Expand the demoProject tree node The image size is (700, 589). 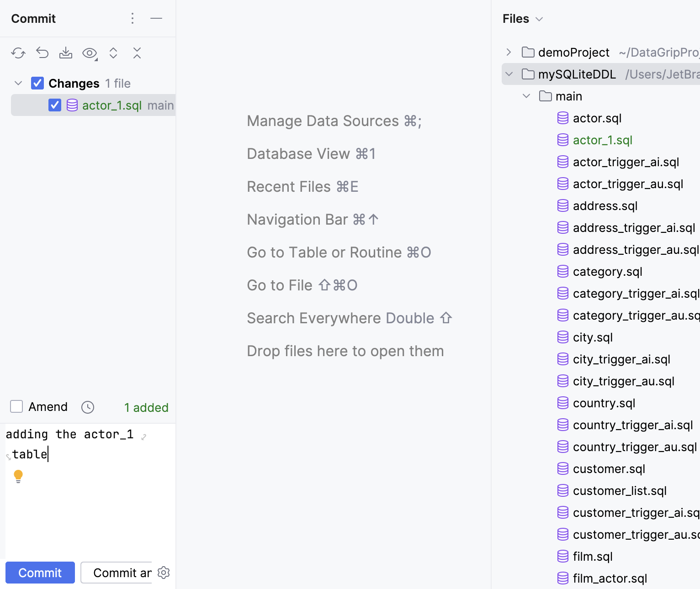tap(509, 52)
